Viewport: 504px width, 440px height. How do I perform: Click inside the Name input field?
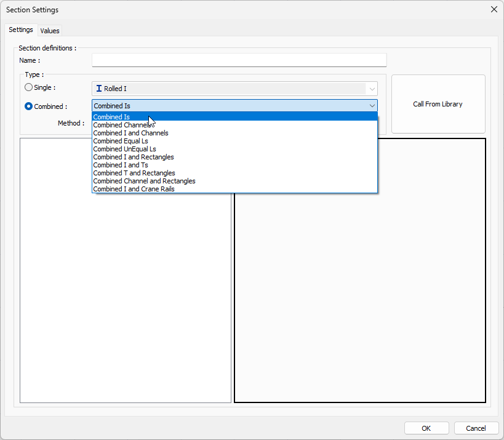point(239,60)
